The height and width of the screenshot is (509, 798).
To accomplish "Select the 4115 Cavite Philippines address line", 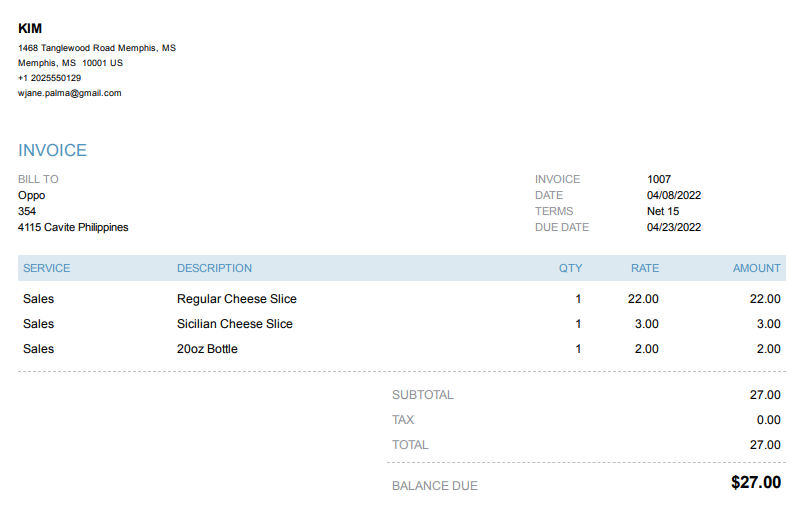I will click(x=73, y=227).
